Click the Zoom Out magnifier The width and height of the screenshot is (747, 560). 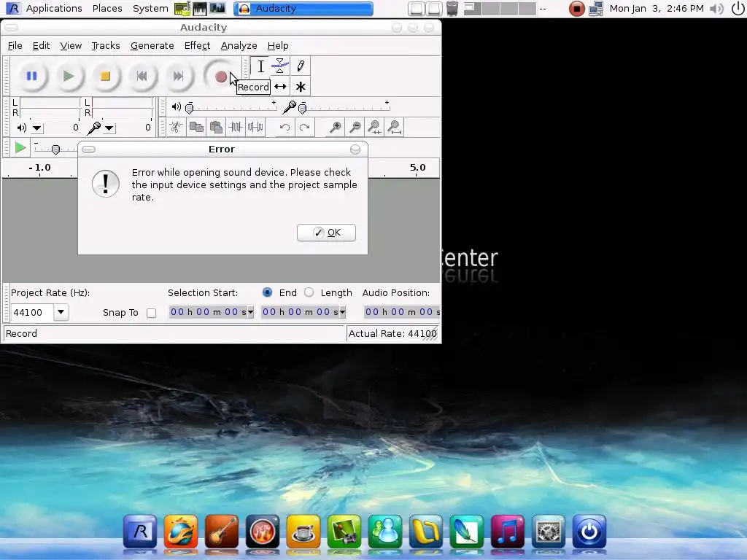355,127
